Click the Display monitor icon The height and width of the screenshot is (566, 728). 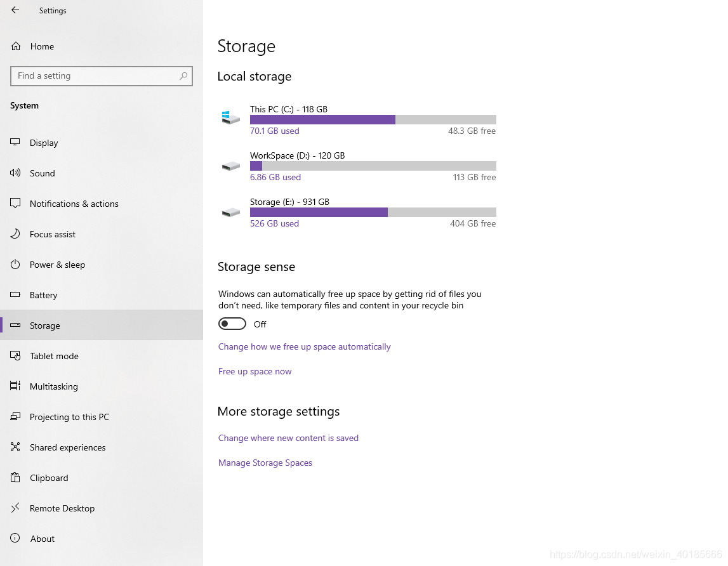click(15, 142)
